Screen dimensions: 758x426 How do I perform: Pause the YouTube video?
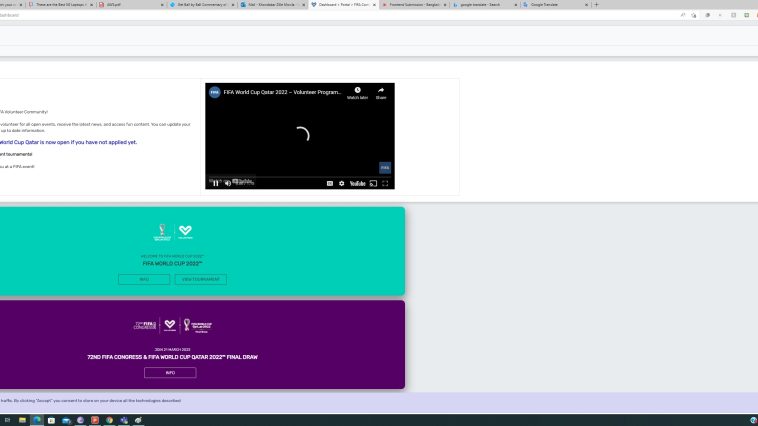[x=215, y=183]
